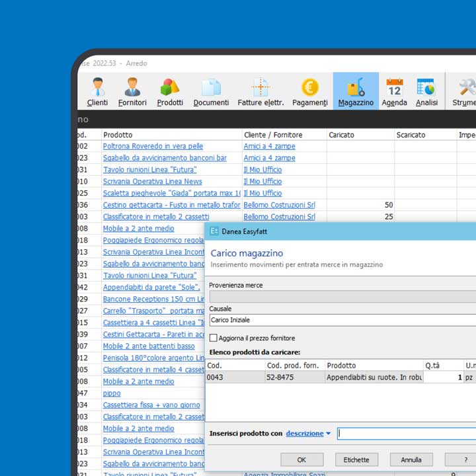Edit the quantity cell showing 1

[x=444, y=377]
